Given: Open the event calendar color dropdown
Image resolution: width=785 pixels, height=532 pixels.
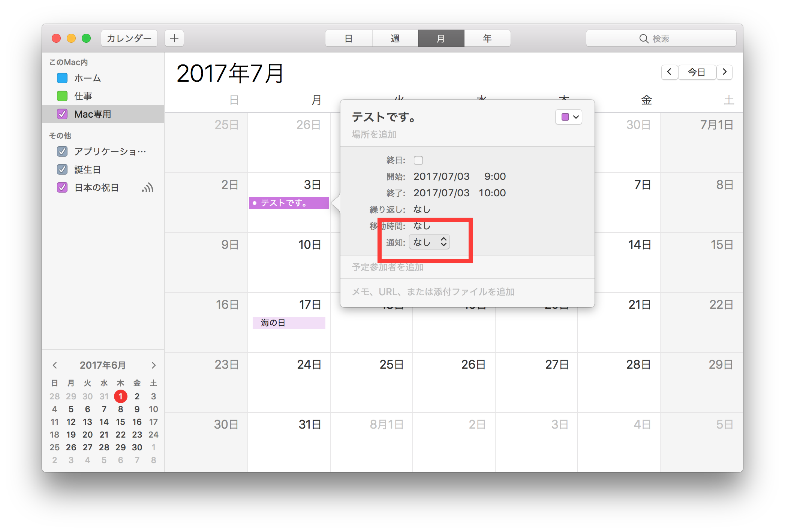Looking at the screenshot, I should click(x=569, y=117).
